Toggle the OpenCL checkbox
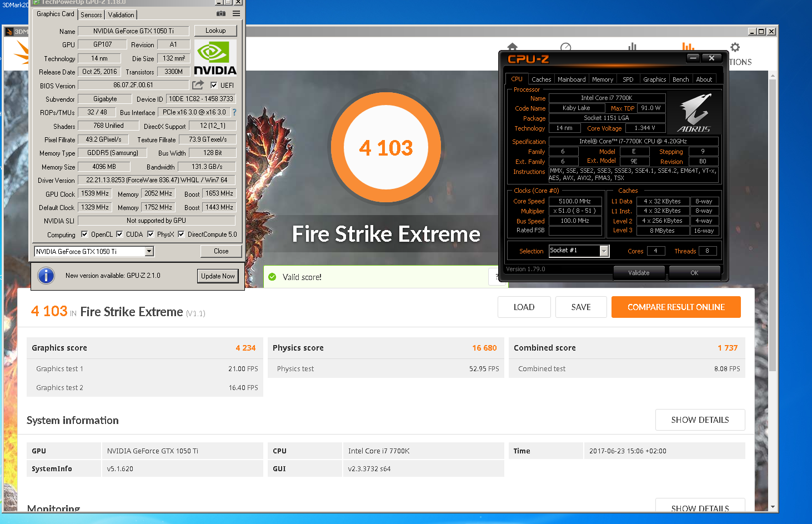 tap(84, 234)
